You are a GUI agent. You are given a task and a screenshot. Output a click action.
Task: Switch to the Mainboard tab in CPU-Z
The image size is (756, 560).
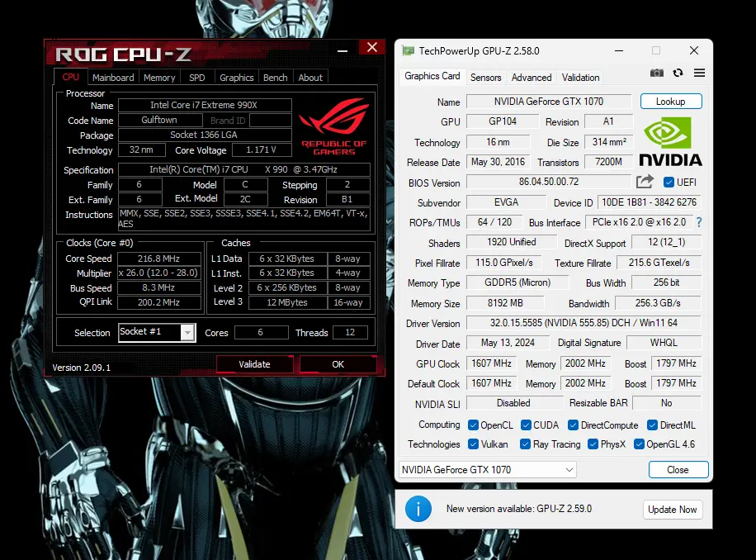(113, 78)
